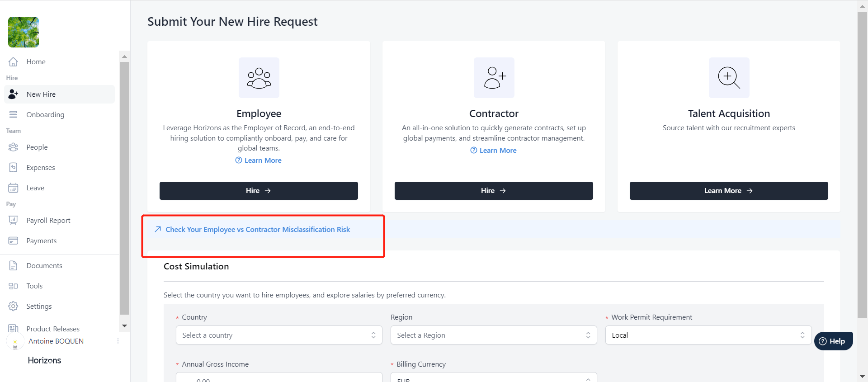Click the Documents file icon

coord(14,266)
